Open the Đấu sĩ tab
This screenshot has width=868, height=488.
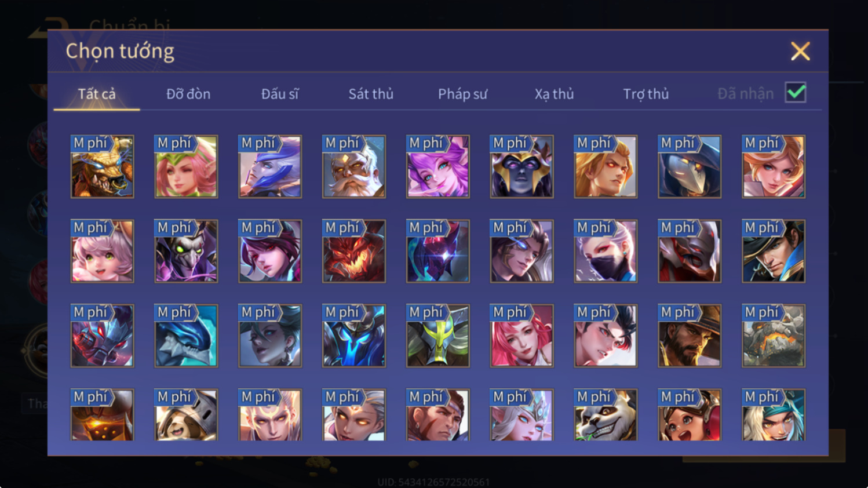280,94
